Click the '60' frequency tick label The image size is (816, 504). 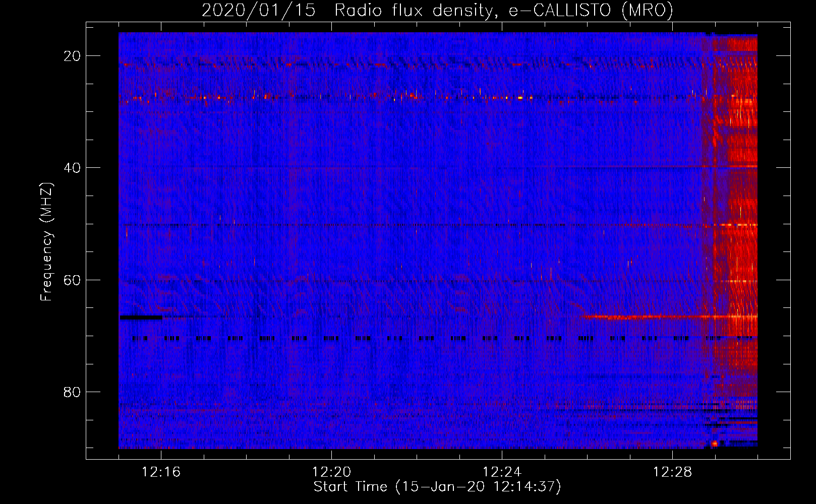coord(73,280)
